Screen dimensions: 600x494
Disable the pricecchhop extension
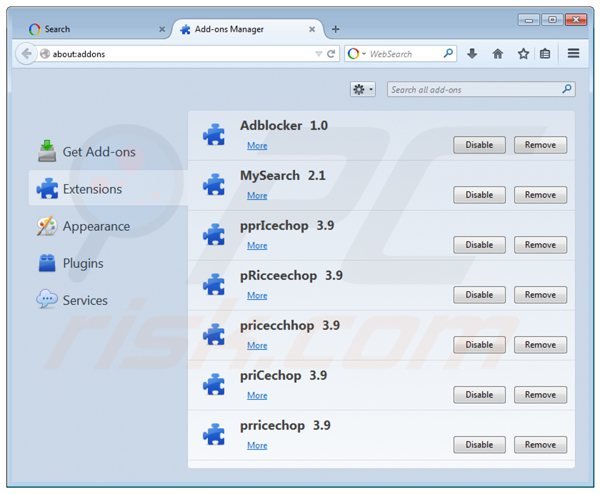click(479, 345)
